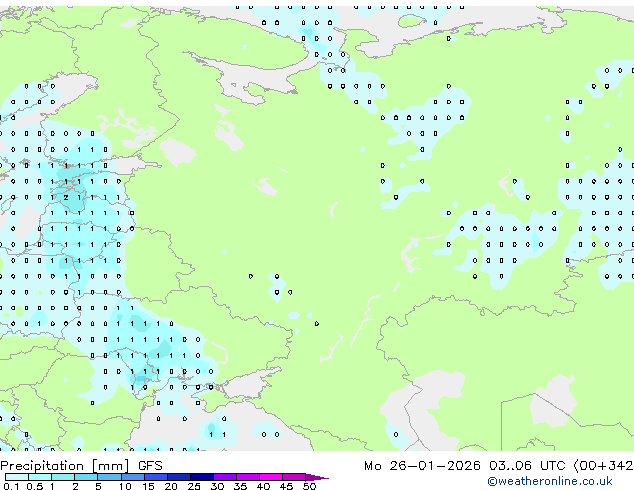
Task: Click the legend label 25
Action: click(x=194, y=486)
